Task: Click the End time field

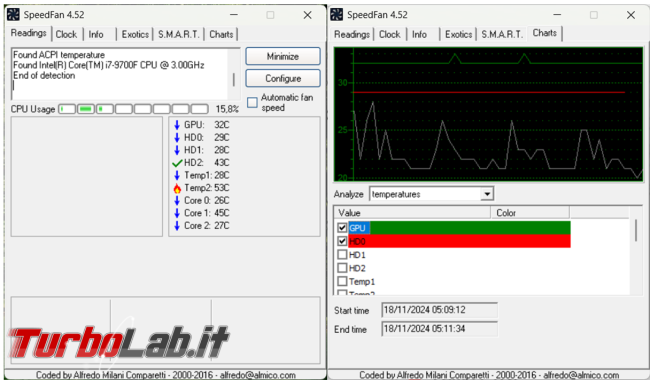Action: pos(439,329)
